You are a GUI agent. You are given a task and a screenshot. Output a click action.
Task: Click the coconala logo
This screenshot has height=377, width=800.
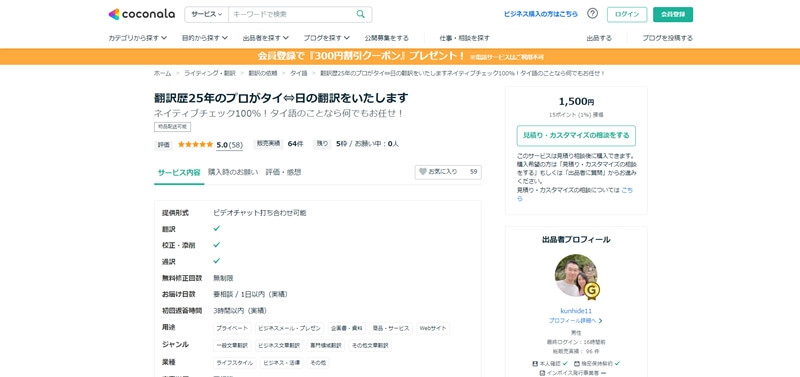pos(141,14)
